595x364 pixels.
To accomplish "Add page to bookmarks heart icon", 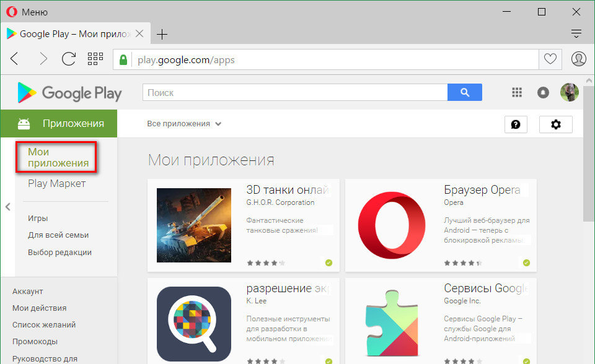I will click(550, 59).
